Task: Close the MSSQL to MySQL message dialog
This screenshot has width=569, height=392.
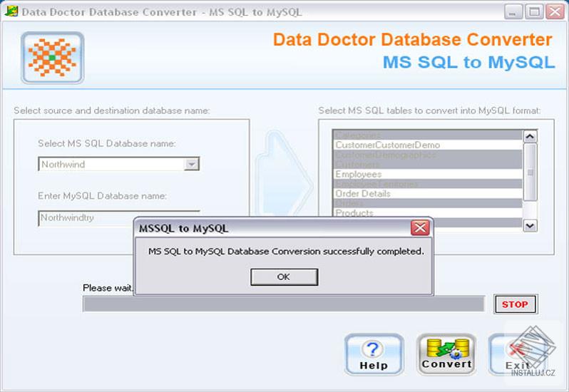Action: [420, 228]
